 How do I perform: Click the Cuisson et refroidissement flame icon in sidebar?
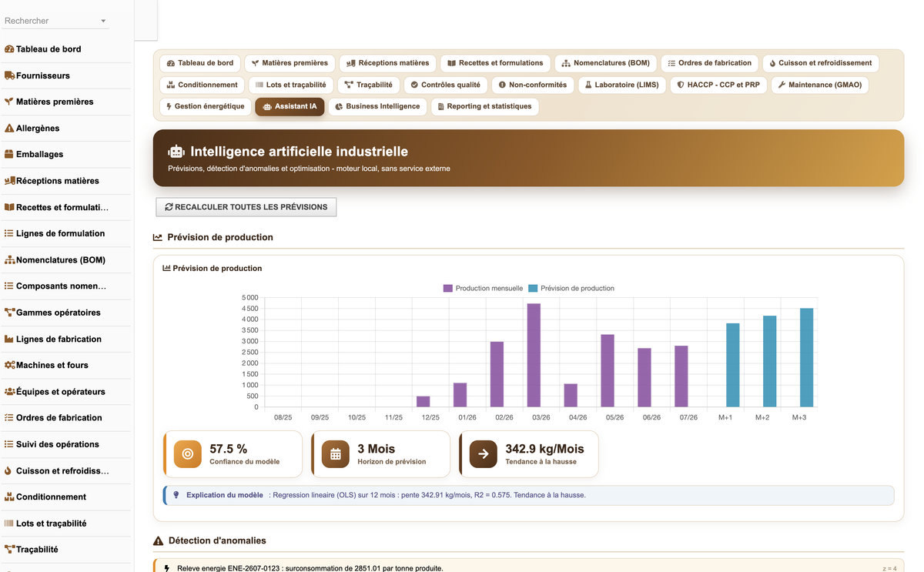[x=8, y=470]
